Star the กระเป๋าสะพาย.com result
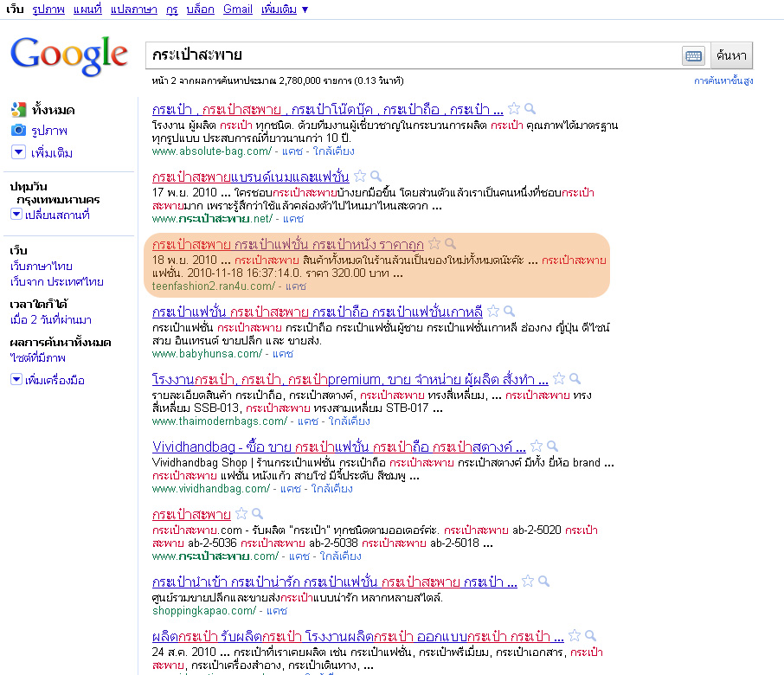Screen dimensions: 784x675 (x=241, y=513)
